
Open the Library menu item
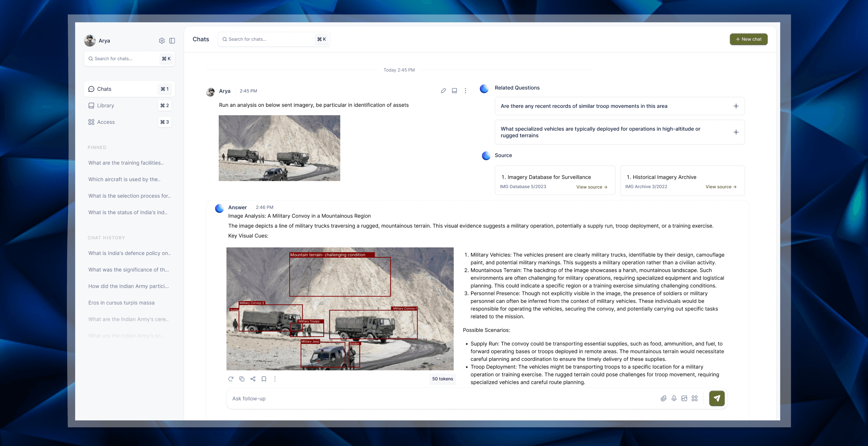point(105,105)
